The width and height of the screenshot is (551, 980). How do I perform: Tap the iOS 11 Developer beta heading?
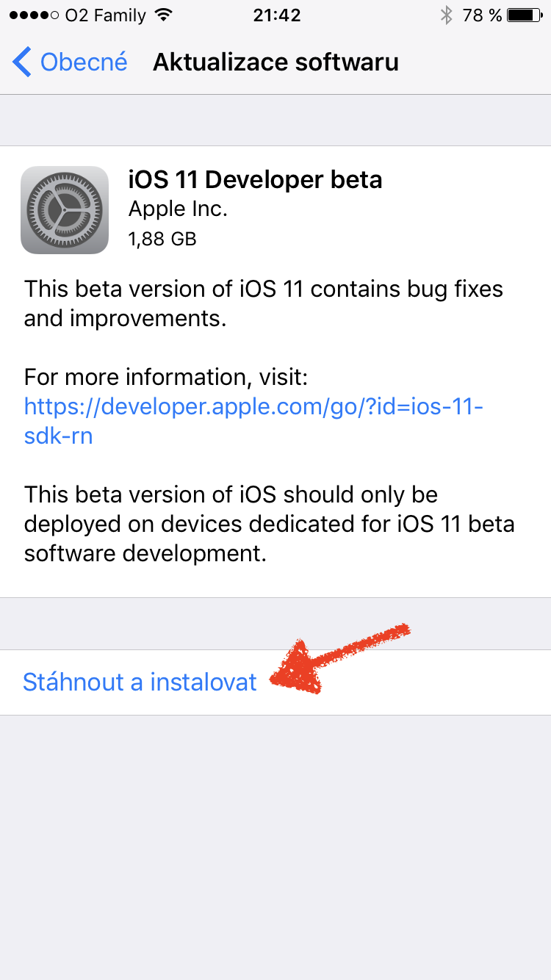click(255, 179)
